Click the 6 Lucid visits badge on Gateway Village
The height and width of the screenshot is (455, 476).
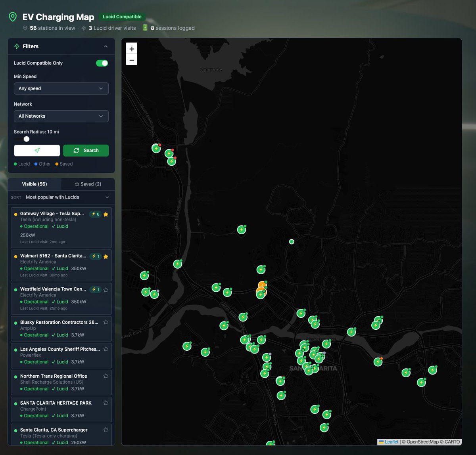(96, 214)
